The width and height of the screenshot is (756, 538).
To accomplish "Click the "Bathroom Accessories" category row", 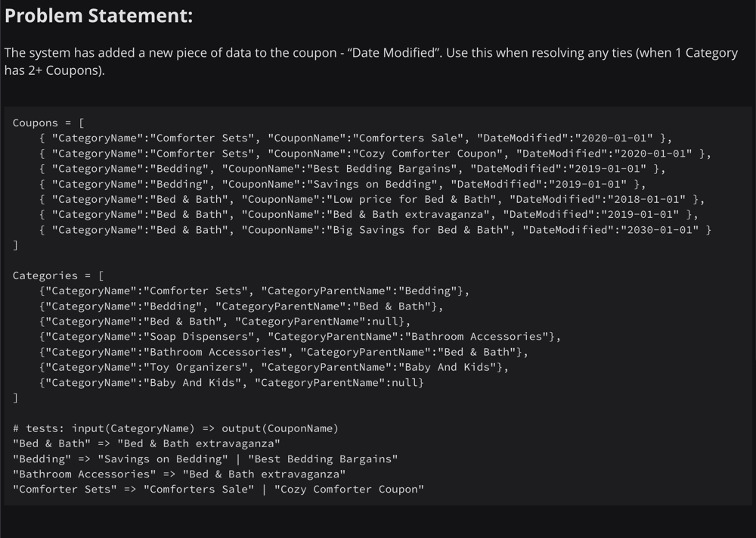I will [x=283, y=352].
